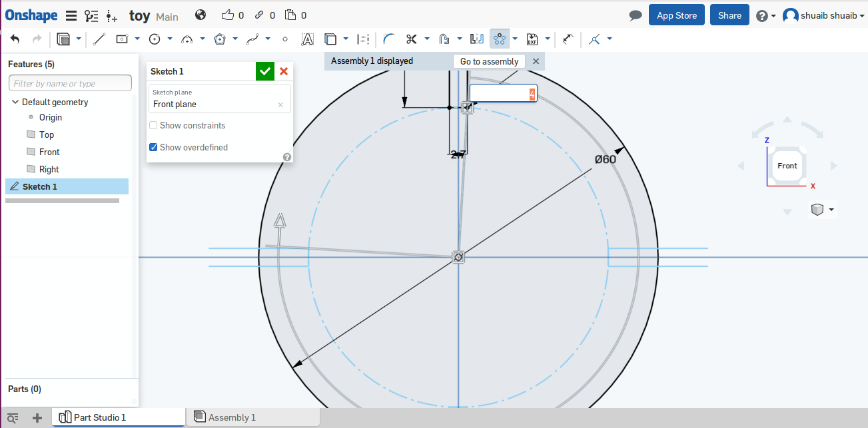
Task: Select the Origin feature item
Action: tap(51, 117)
